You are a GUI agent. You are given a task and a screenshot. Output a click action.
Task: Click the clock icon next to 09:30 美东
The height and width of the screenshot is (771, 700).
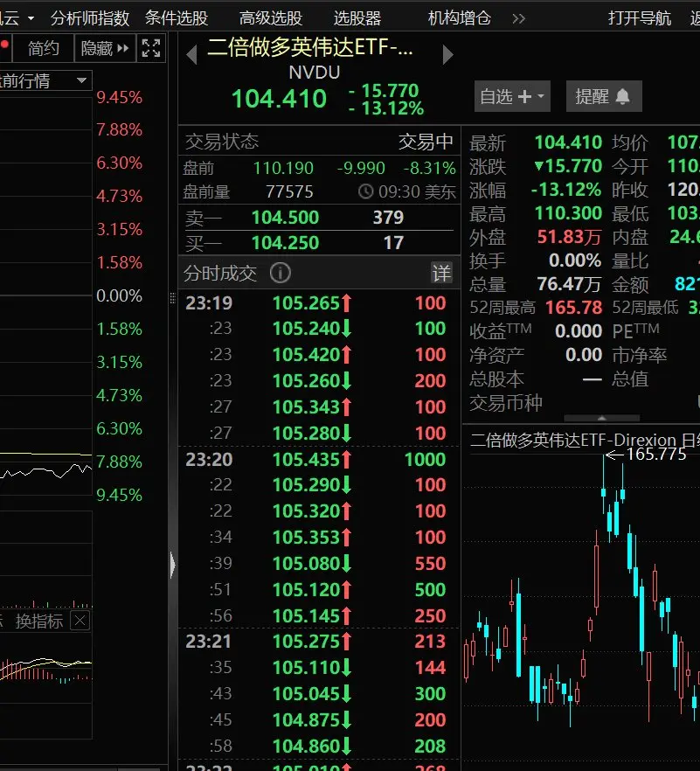[365, 191]
